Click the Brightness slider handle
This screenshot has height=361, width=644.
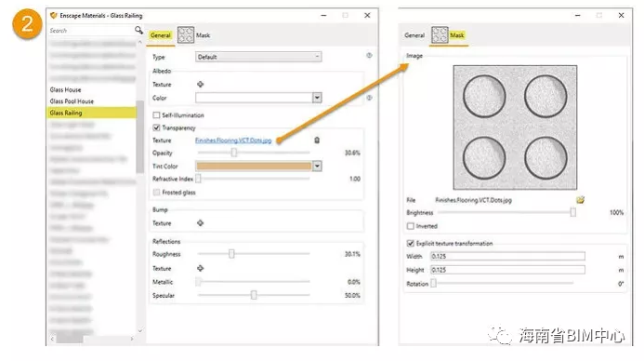tap(573, 212)
